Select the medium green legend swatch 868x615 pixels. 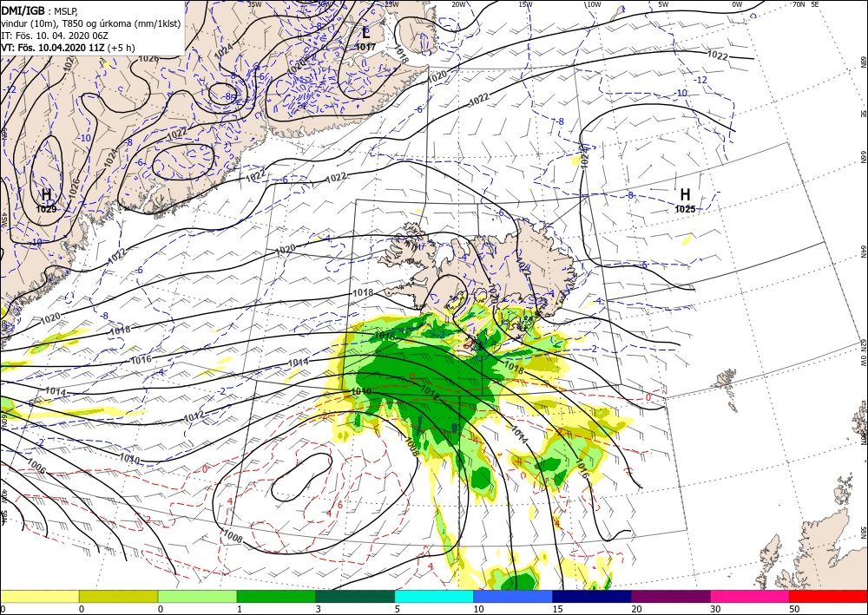[276, 596]
